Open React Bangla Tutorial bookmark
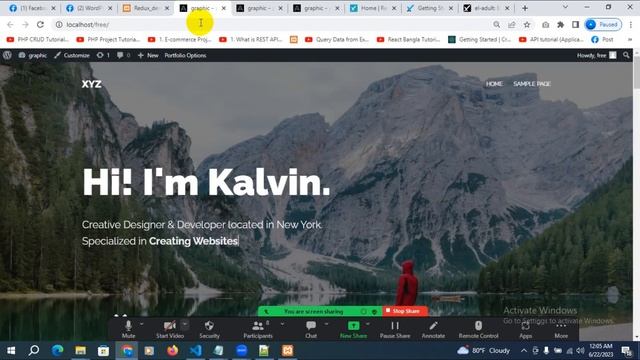Viewport: 640px width, 360px height. point(408,40)
